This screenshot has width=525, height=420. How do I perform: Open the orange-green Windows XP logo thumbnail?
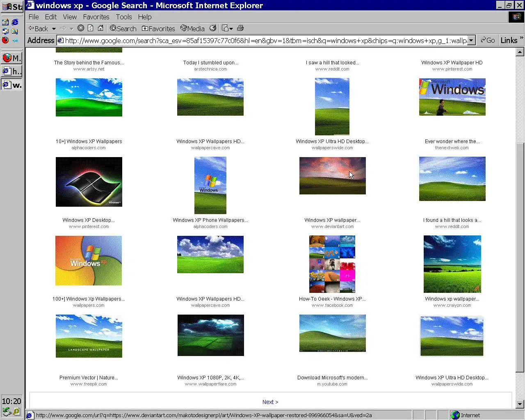89,260
